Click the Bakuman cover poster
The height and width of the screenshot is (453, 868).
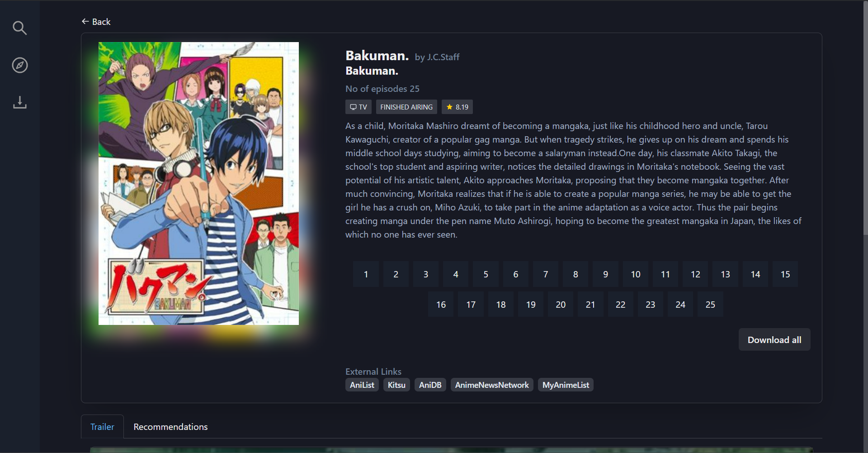198,183
